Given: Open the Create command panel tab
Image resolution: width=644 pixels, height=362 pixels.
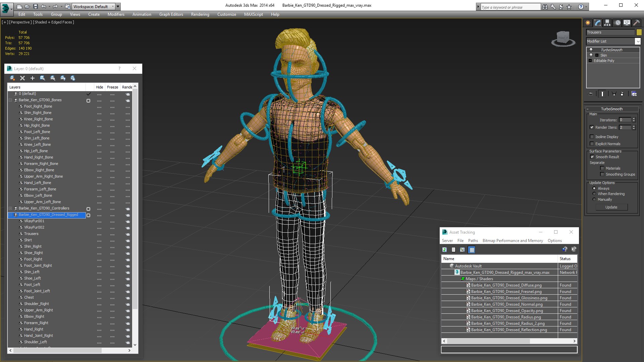Looking at the screenshot, I should [588, 23].
